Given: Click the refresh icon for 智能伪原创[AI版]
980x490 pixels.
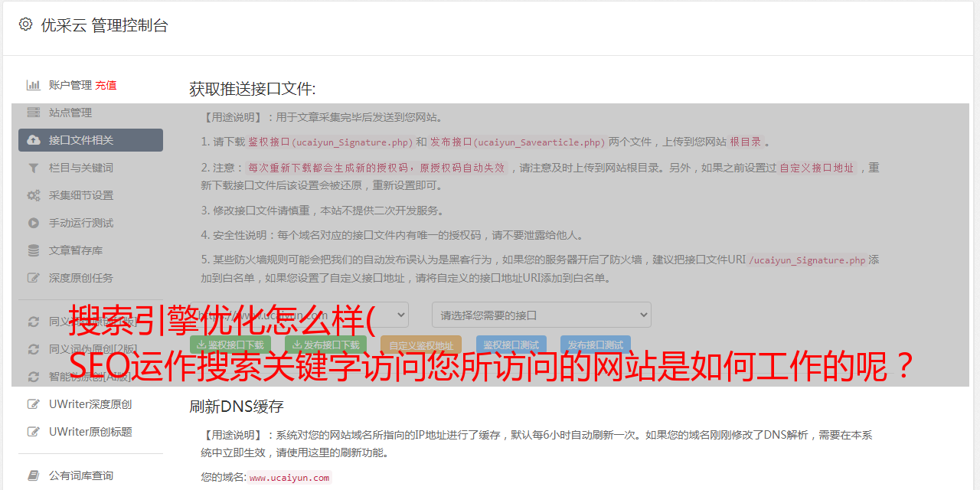Looking at the screenshot, I should click(34, 377).
